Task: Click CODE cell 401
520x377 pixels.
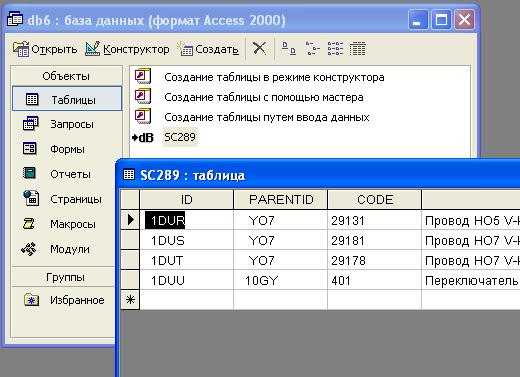Action: click(375, 280)
